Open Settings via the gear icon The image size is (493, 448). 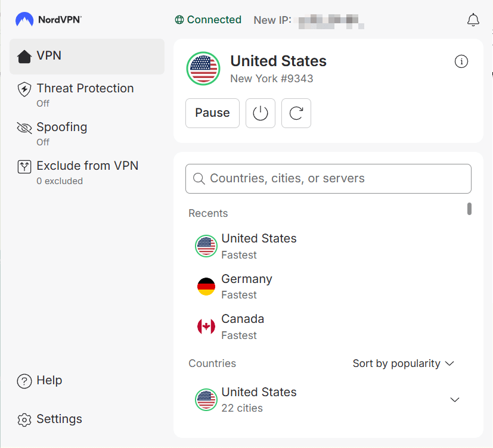[x=24, y=420]
